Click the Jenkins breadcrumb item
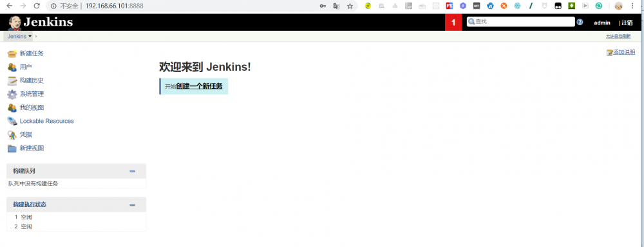The width and height of the screenshot is (644, 247). 17,37
